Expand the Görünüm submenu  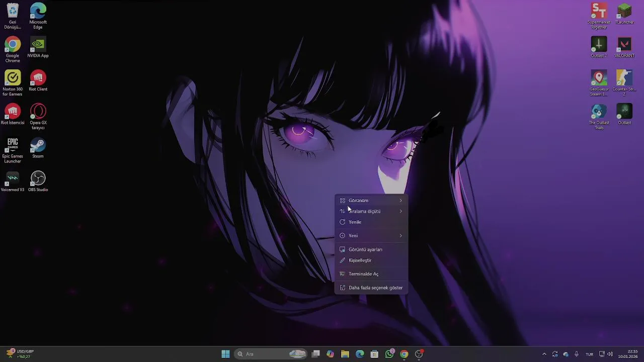pyautogui.click(x=371, y=201)
